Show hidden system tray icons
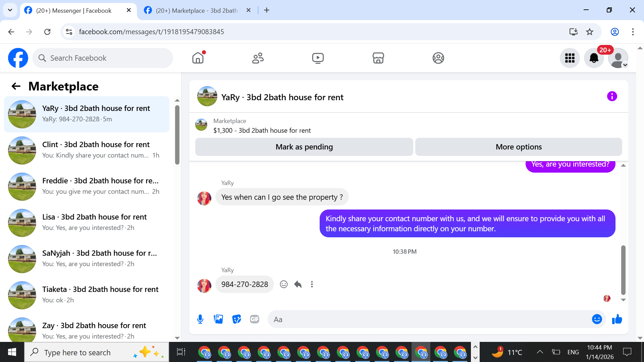 pyautogui.click(x=540, y=352)
